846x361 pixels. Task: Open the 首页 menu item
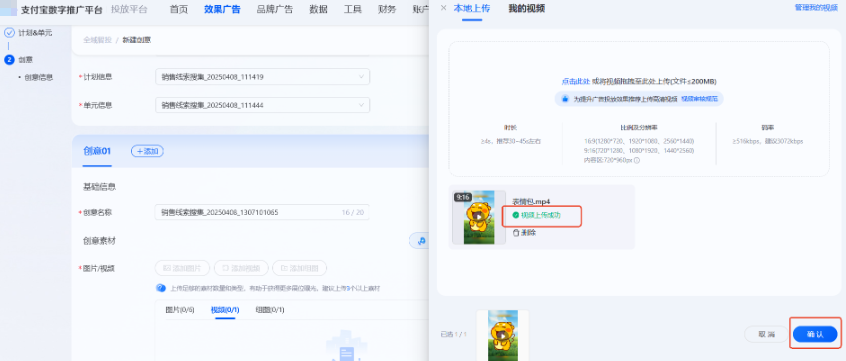pyautogui.click(x=179, y=9)
